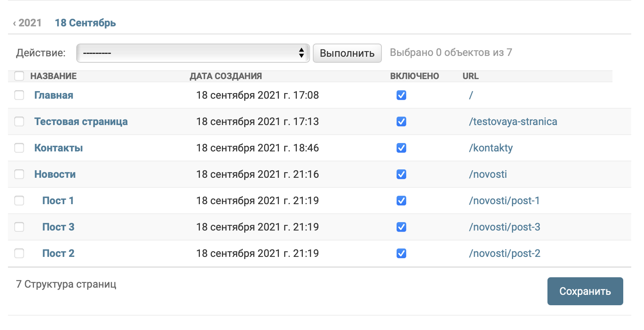Select the Контакты row checkbox

pyautogui.click(x=19, y=148)
